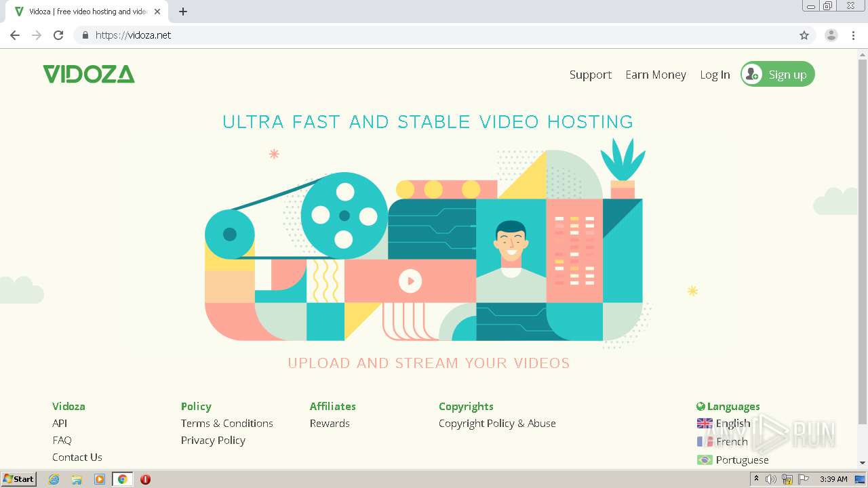Close the Vidoza tab
The width and height of the screenshot is (868, 488).
(x=157, y=12)
